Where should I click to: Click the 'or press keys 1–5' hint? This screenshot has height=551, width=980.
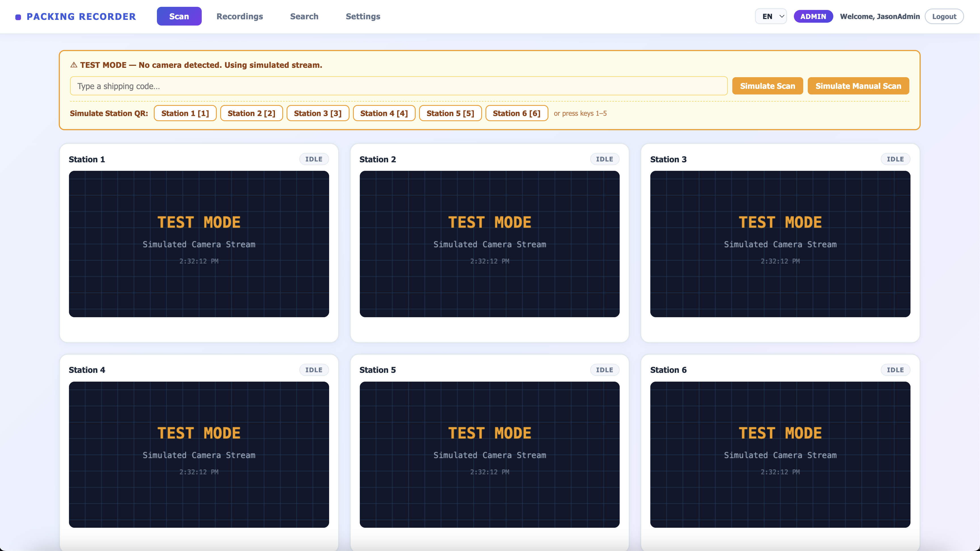[580, 113]
